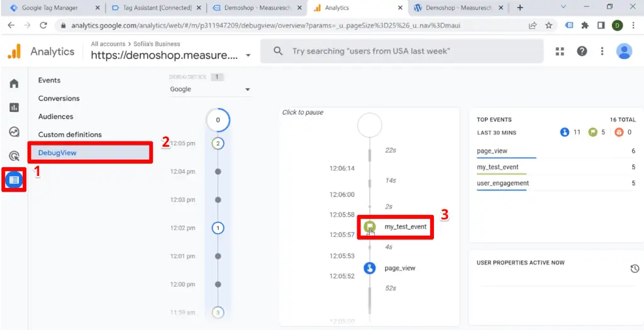Open the Advertising icon in sidebar
The width and height of the screenshot is (644, 330).
(x=14, y=156)
